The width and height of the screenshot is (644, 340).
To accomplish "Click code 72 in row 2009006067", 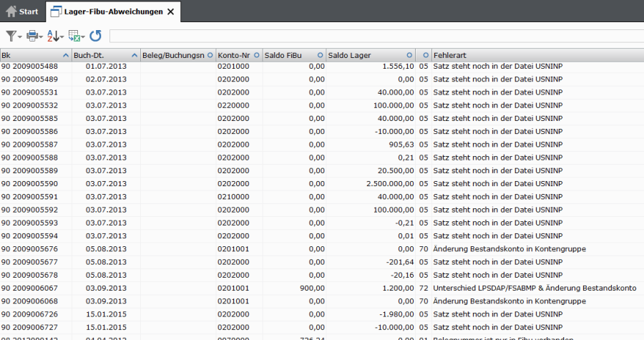I will [424, 288].
